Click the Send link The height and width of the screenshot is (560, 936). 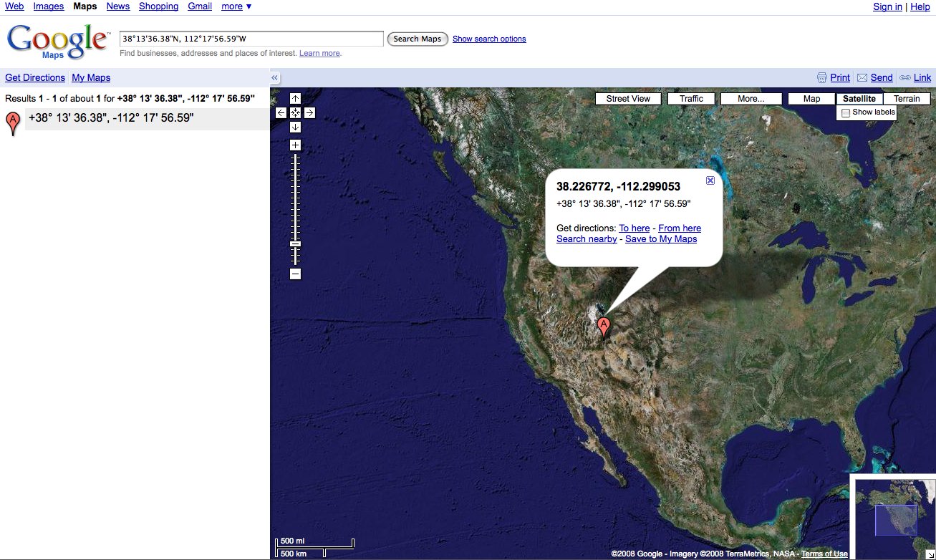pos(882,77)
